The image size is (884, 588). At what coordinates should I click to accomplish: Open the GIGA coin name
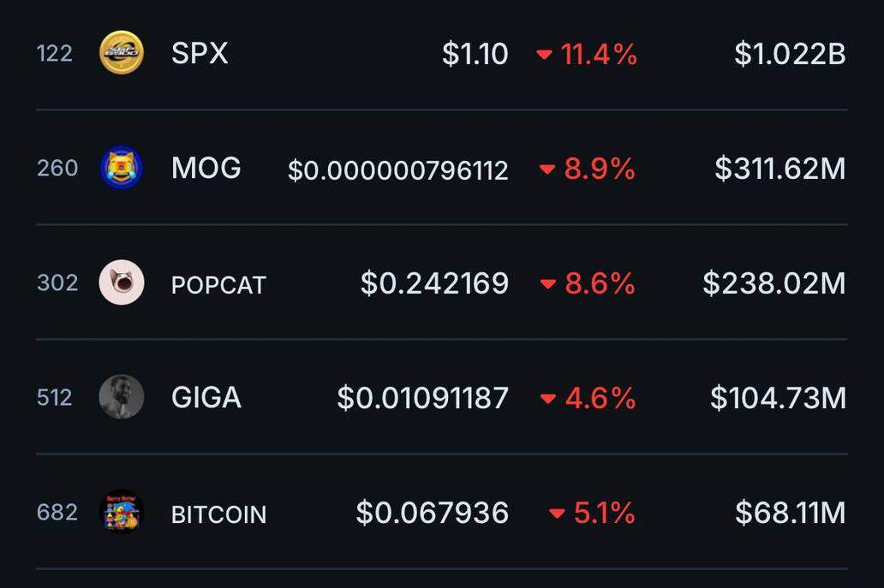click(206, 398)
